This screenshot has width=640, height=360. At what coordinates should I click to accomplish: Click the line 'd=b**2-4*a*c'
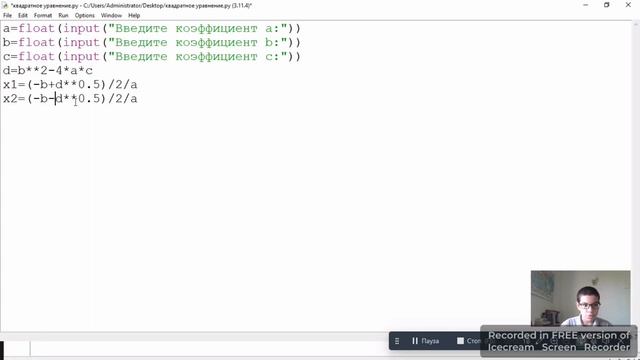(48, 71)
